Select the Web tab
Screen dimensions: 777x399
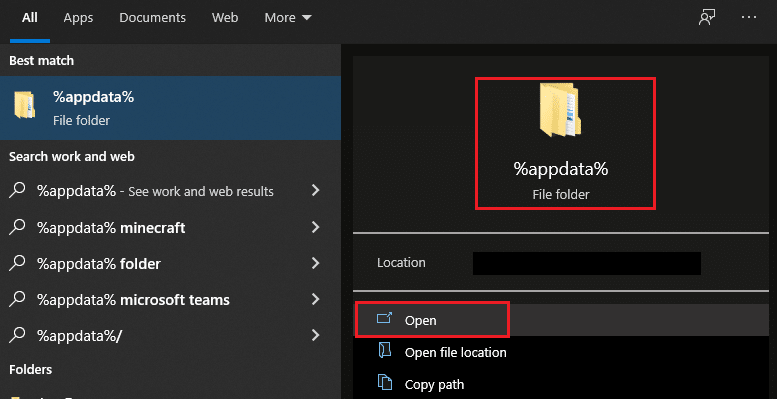click(x=225, y=18)
